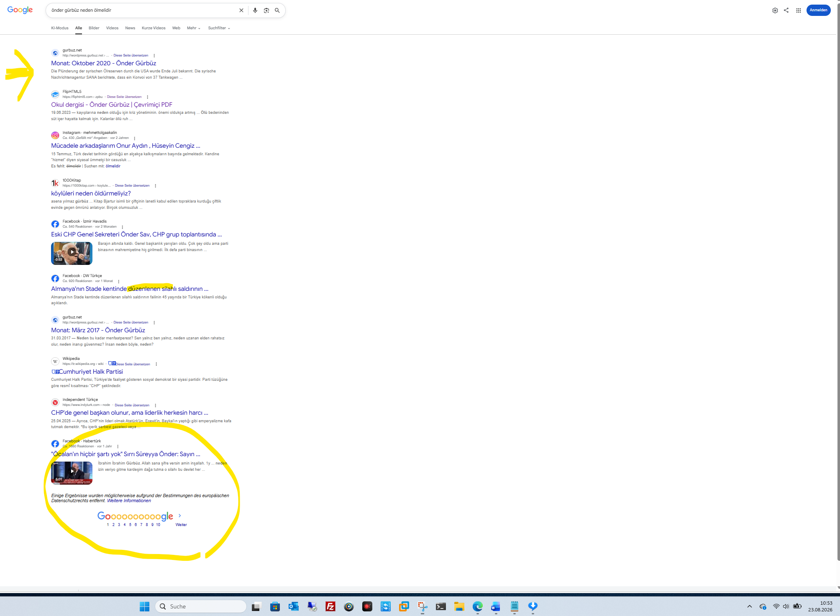
Task: Switch to the Bilder tab
Action: coord(94,28)
